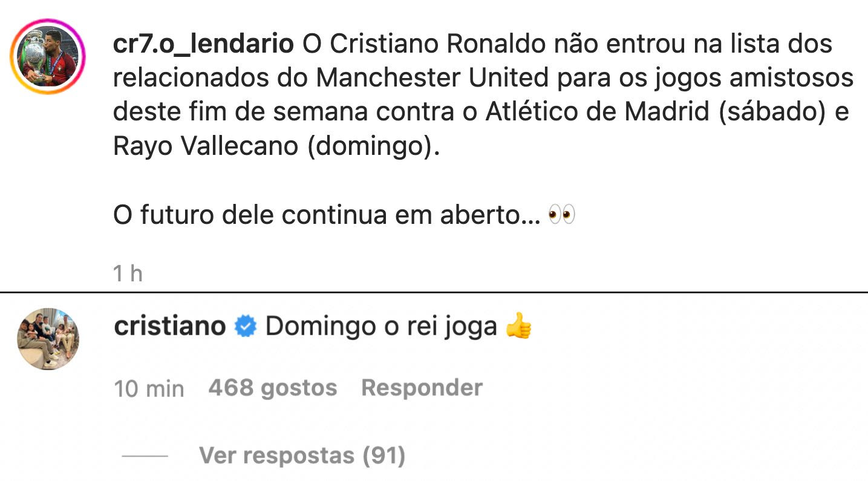The width and height of the screenshot is (868, 481).
Task: Click "Rayo Vallecano" in the caption
Action: [205, 147]
